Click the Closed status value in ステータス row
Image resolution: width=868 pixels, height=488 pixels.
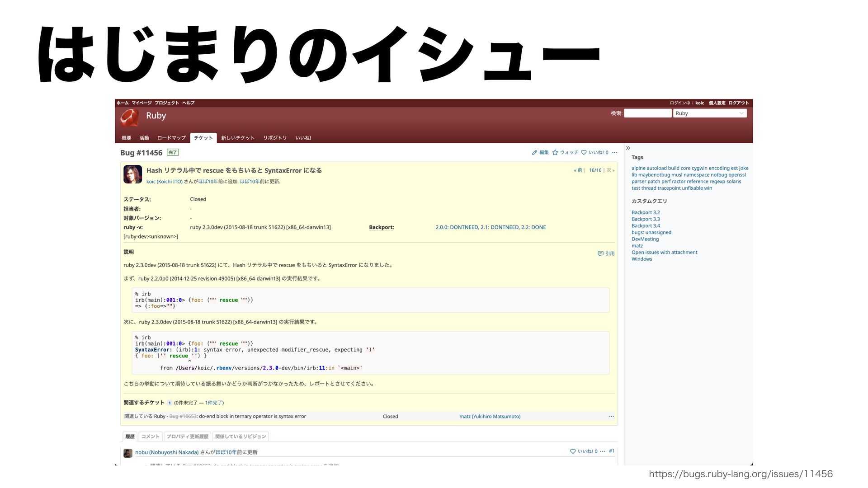click(198, 199)
